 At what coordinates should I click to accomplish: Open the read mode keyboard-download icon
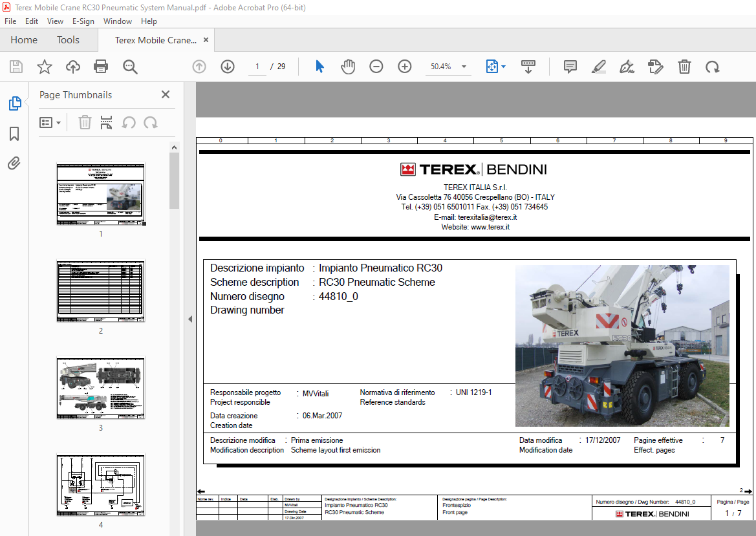coord(528,67)
